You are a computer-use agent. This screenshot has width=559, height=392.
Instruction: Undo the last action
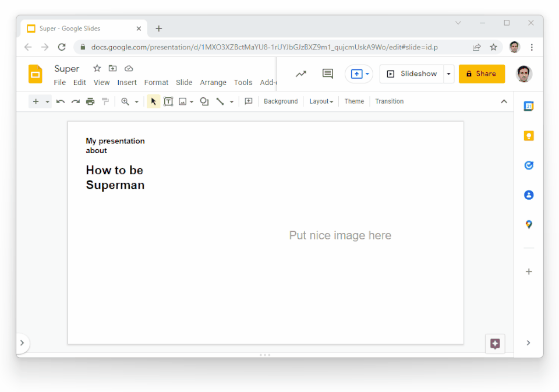click(60, 102)
